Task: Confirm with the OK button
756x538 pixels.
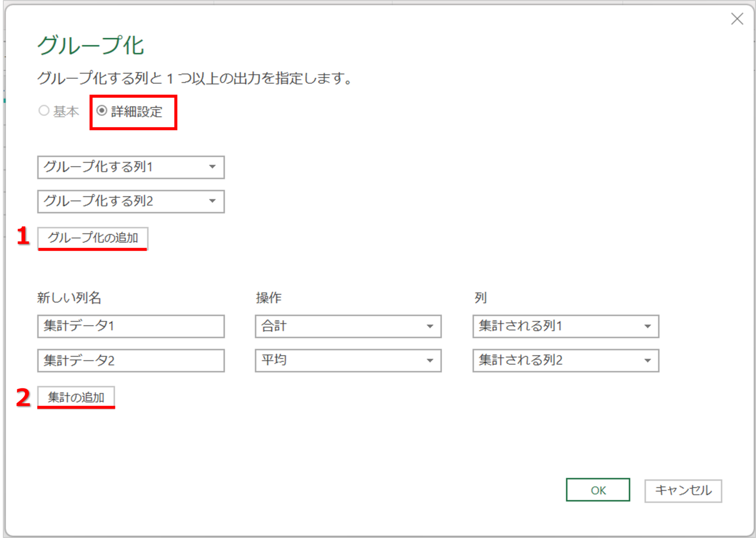Action: [598, 490]
